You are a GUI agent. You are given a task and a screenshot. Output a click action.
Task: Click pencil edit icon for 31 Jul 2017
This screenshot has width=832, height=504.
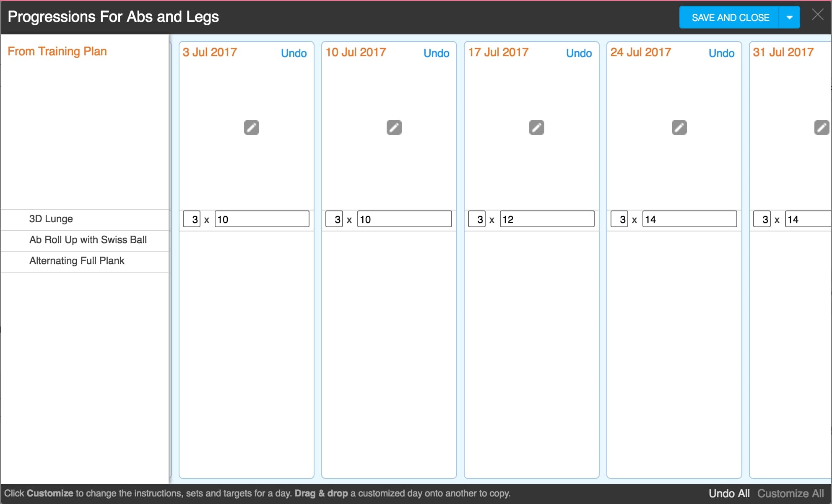tap(821, 127)
